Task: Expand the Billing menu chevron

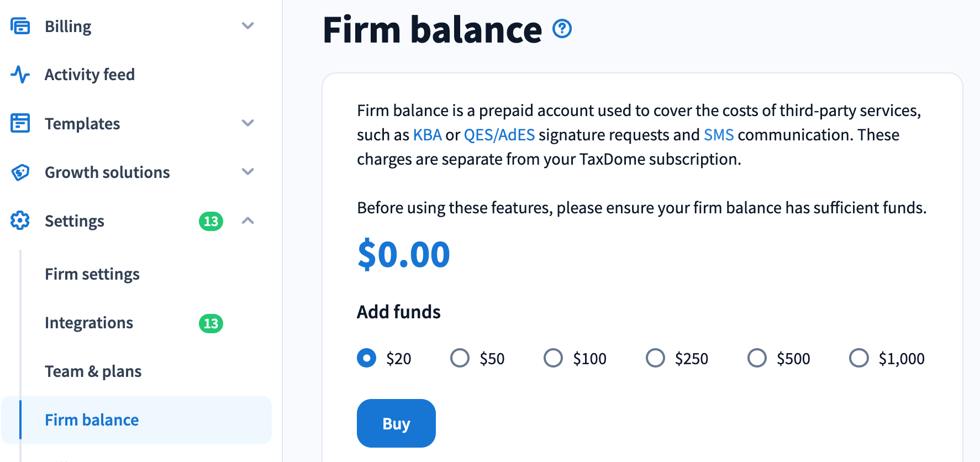Action: pos(248,26)
